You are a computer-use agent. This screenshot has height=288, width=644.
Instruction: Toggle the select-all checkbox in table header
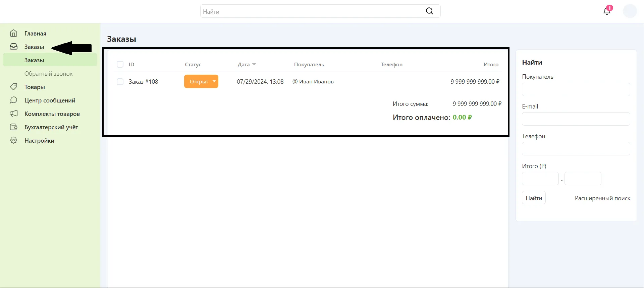(120, 64)
